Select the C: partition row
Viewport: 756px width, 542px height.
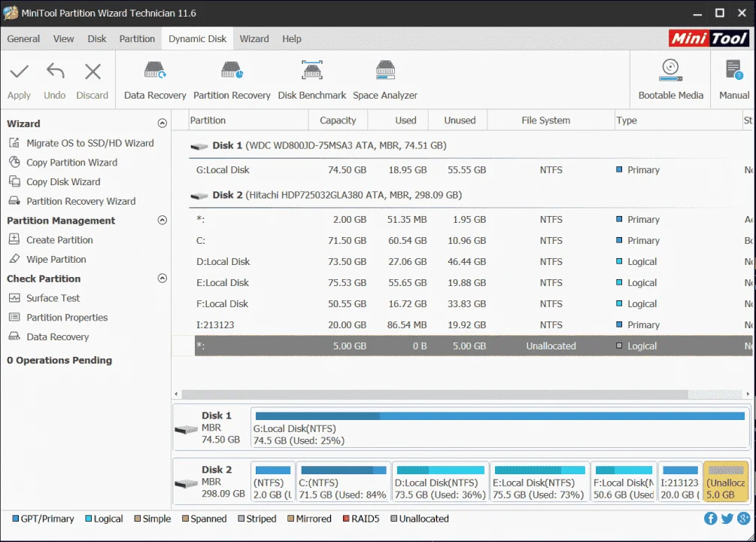pyautogui.click(x=473, y=240)
